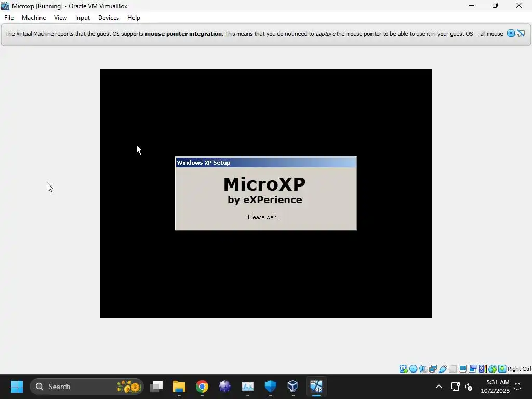The width and height of the screenshot is (532, 399).
Task: Open the View menu
Action: point(60,18)
